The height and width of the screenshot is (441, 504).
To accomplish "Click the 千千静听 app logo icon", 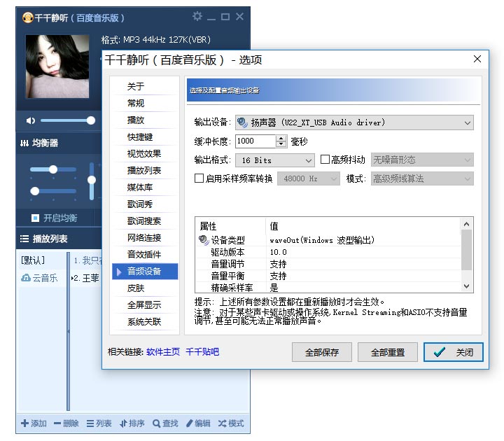I will [27, 17].
